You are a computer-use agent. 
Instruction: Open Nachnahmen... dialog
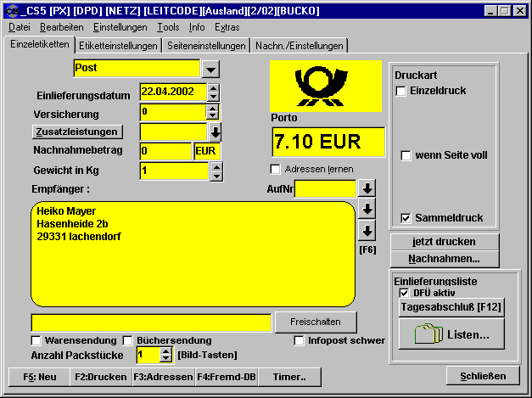coord(444,259)
